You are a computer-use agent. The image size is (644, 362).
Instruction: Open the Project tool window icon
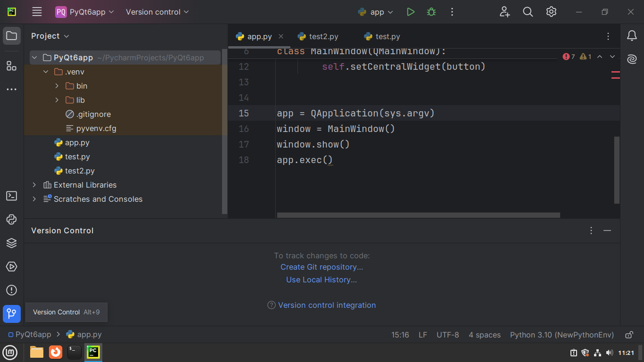coord(12,36)
